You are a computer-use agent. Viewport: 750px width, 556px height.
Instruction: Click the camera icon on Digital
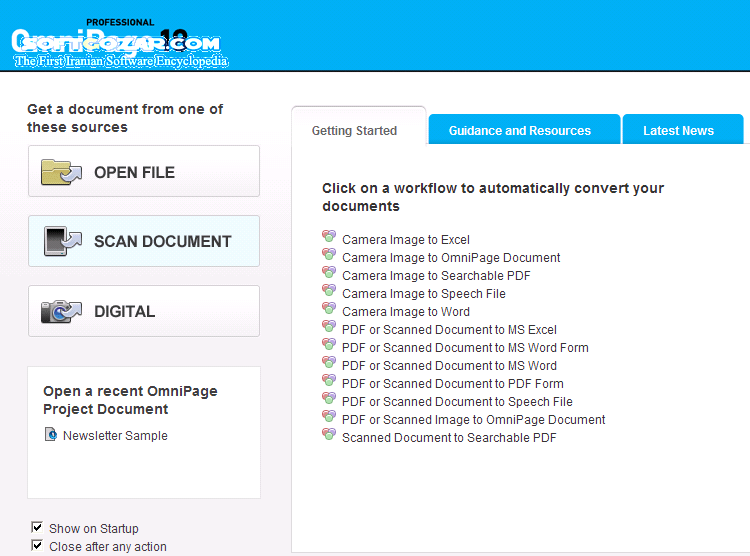pos(62,311)
